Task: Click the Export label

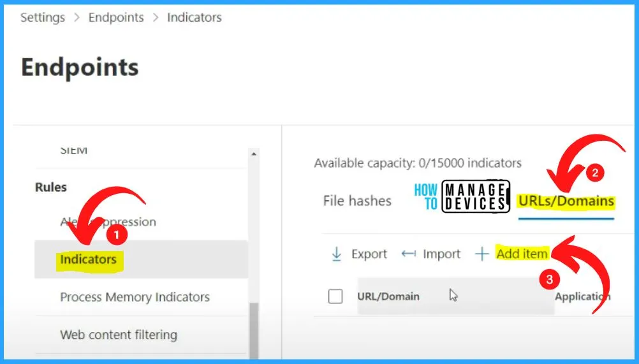Action: [x=369, y=254]
